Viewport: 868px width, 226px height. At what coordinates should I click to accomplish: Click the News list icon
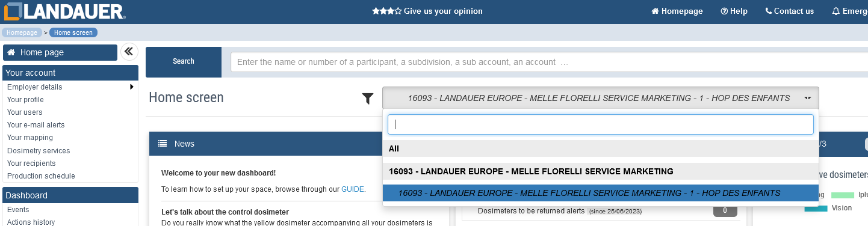click(x=163, y=144)
